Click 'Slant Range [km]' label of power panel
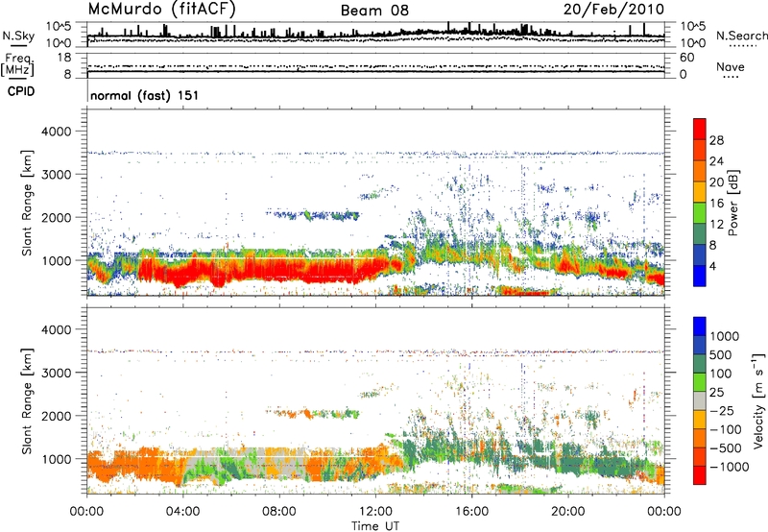 pos(27,203)
